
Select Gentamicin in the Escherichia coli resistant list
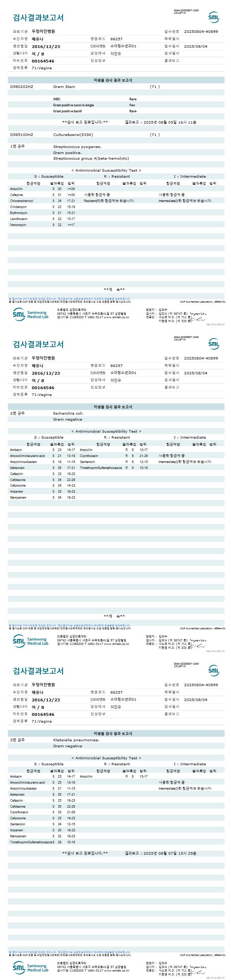click(87, 462)
